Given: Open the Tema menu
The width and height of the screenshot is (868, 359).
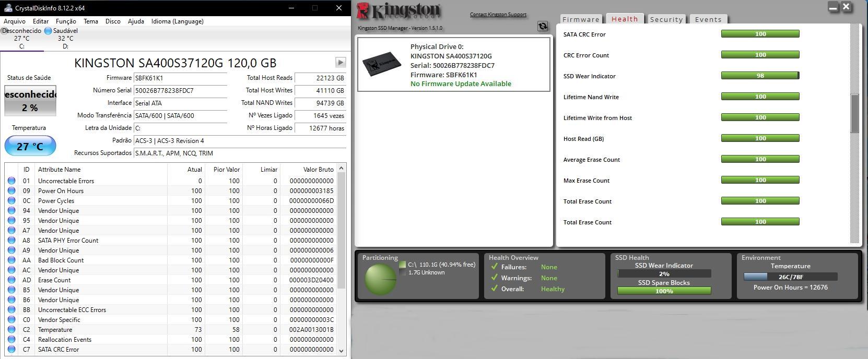Looking at the screenshot, I should coord(91,21).
